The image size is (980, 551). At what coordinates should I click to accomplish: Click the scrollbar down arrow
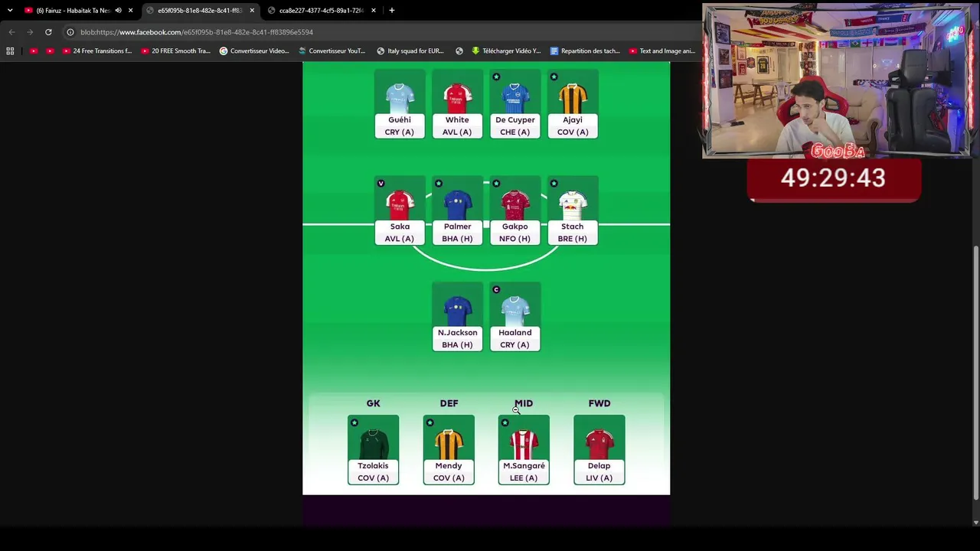975,523
